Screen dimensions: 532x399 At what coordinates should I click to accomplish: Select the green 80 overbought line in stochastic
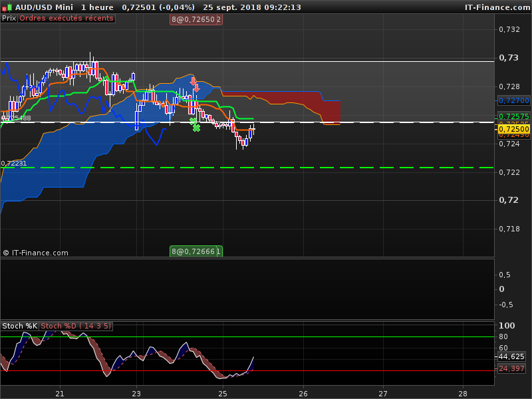pyautogui.click(x=247, y=337)
